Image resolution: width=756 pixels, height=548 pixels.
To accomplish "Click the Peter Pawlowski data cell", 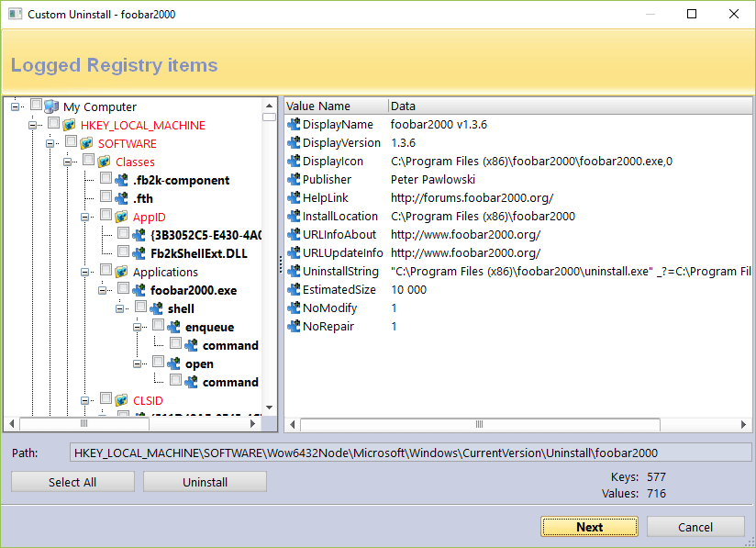I will 433,179.
